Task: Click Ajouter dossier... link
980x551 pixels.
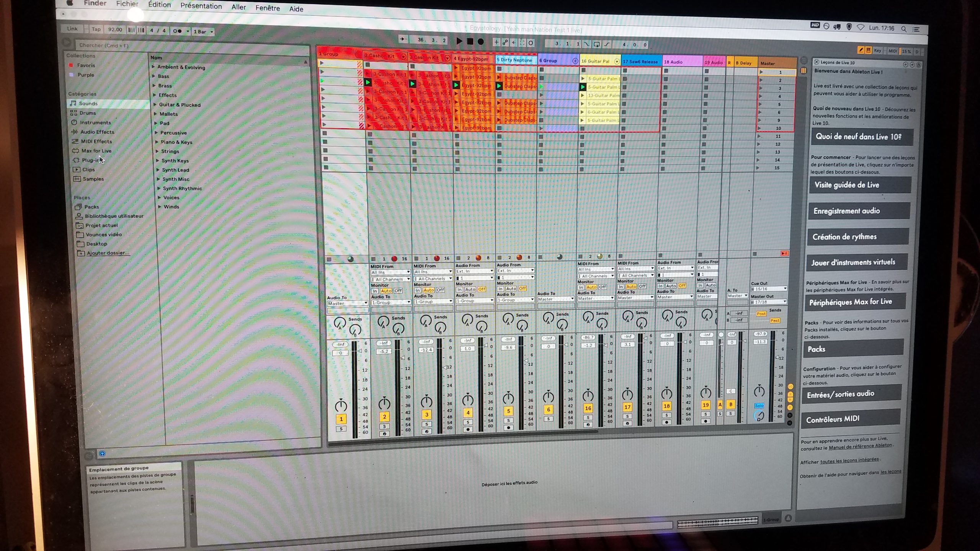Action: [x=108, y=253]
